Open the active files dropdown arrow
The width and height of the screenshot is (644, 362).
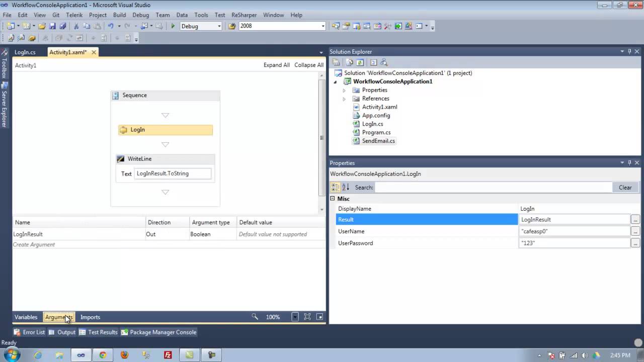(x=321, y=52)
